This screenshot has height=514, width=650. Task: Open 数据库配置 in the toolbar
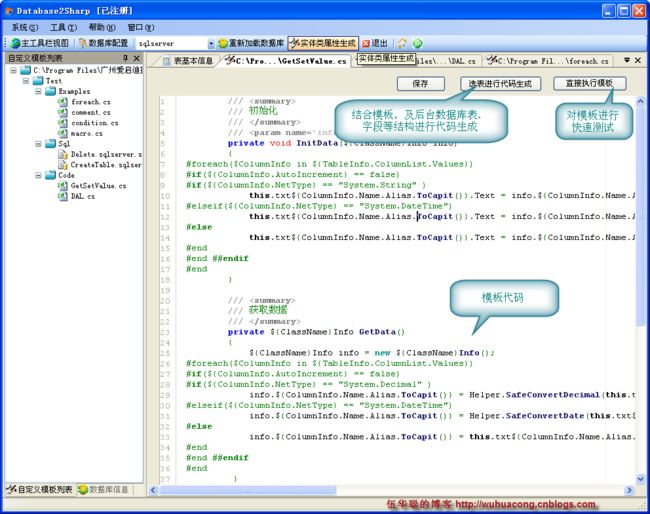[103, 43]
